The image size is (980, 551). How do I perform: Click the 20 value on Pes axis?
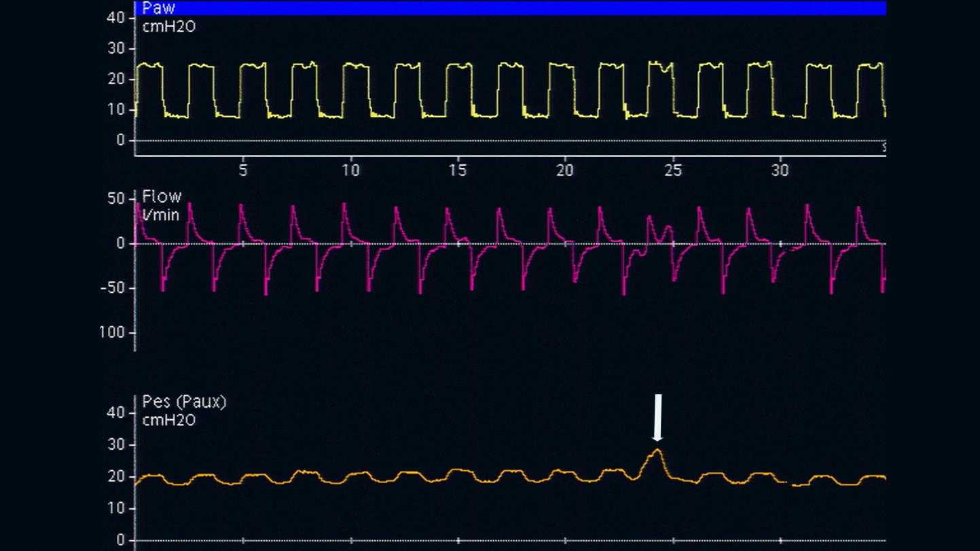pyautogui.click(x=115, y=477)
